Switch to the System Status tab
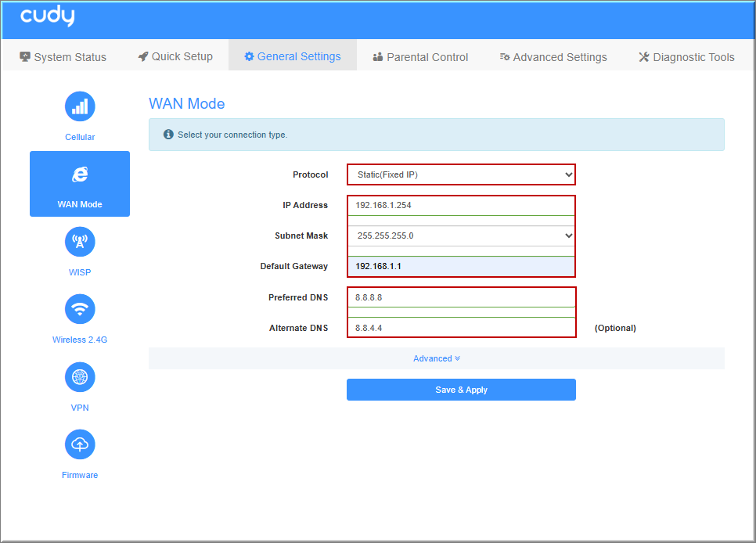This screenshot has height=543, width=756. tap(63, 57)
